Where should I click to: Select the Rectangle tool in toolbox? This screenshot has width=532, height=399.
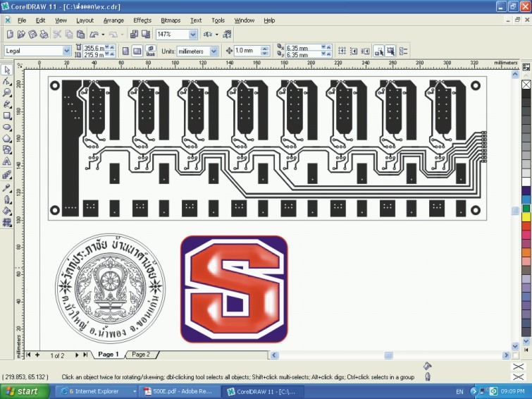pyautogui.click(x=7, y=116)
